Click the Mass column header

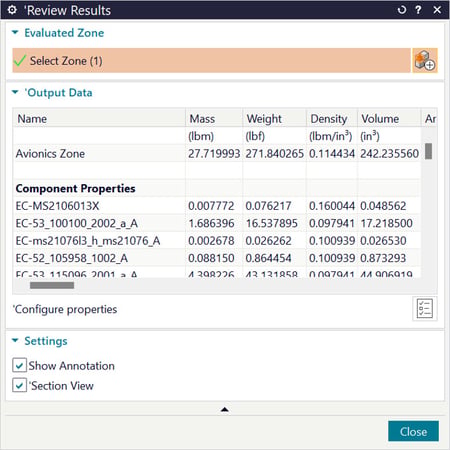point(214,118)
